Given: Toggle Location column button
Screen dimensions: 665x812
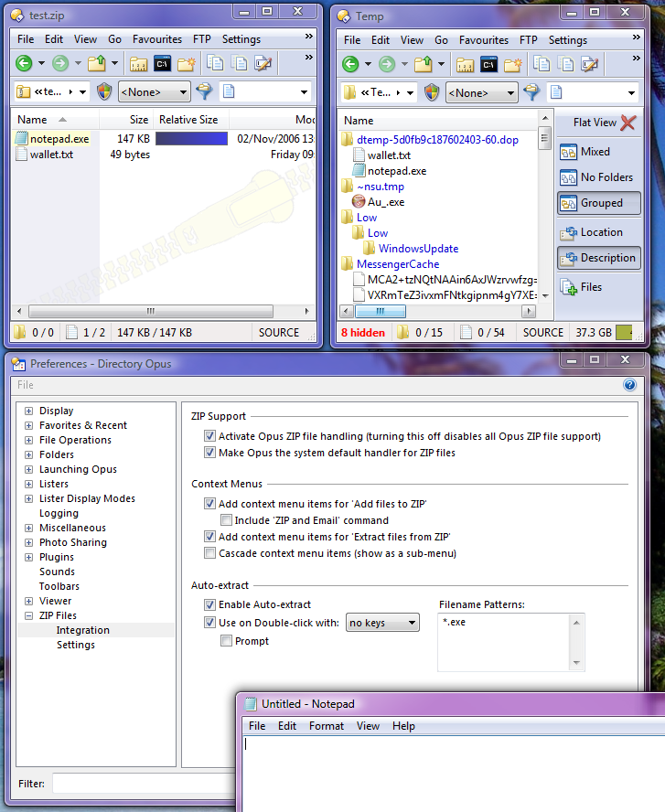Looking at the screenshot, I should tap(599, 232).
